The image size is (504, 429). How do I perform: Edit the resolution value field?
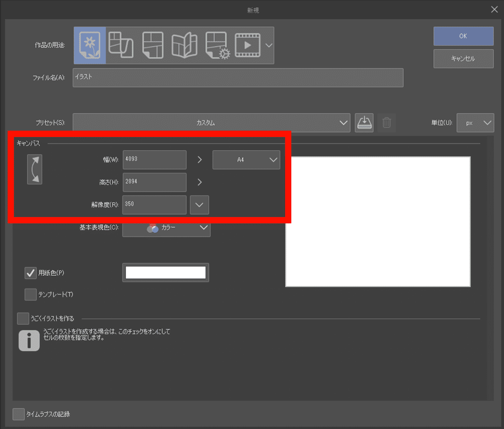(x=154, y=205)
